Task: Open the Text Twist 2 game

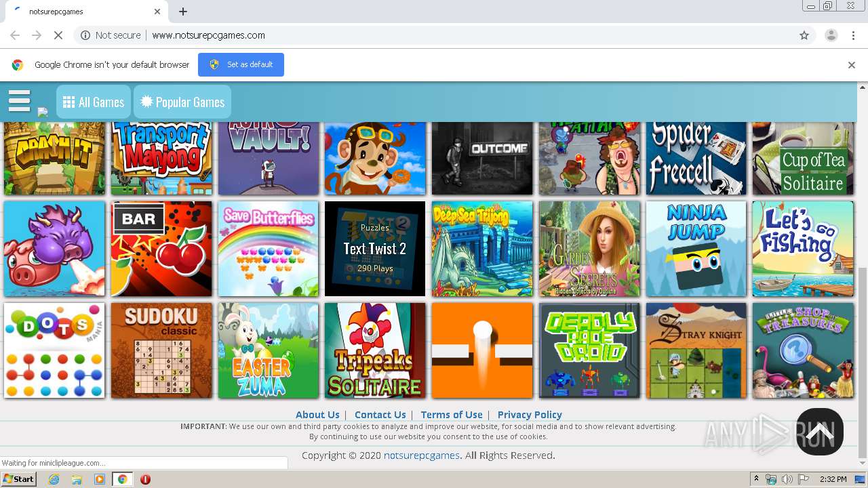Action: [375, 249]
